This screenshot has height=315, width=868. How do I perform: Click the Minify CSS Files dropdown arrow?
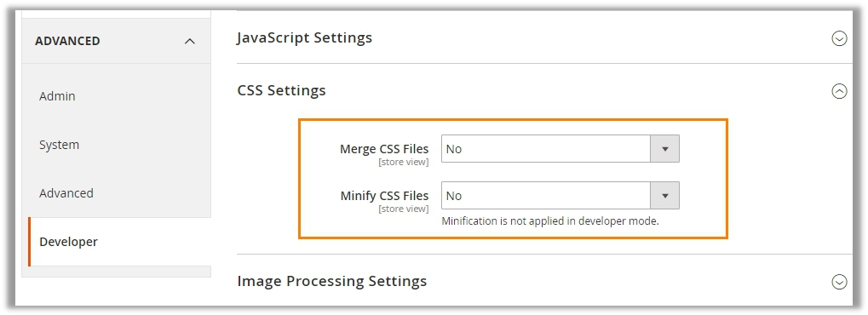pos(664,196)
